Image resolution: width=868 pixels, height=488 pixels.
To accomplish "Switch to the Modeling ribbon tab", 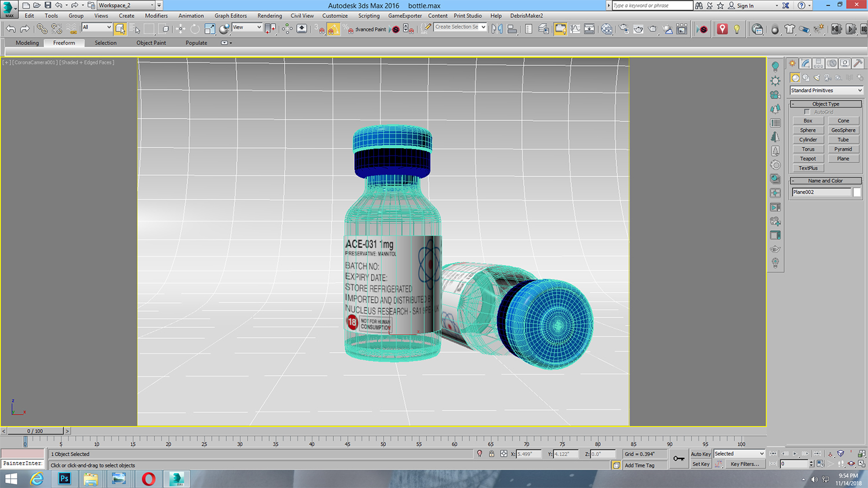I will tap(27, 43).
